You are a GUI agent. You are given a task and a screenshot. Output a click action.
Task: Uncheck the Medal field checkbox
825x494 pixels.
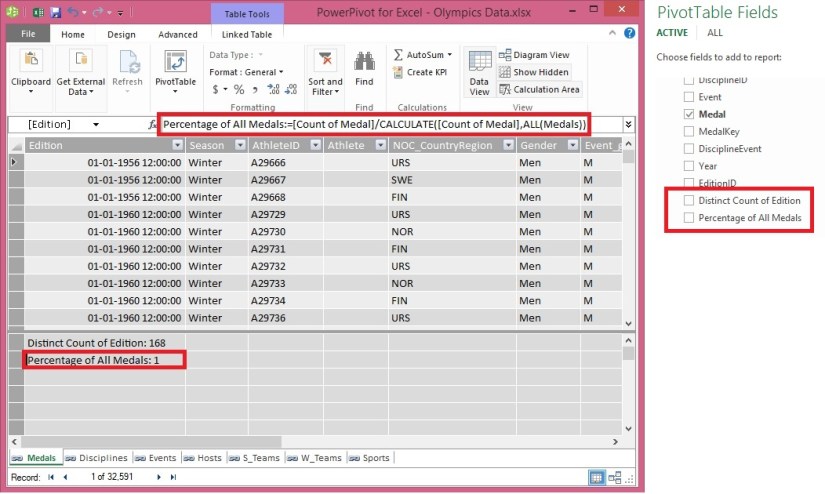[689, 114]
